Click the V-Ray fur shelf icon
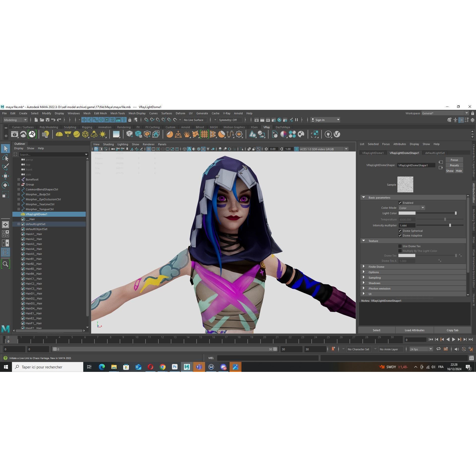 (x=187, y=134)
